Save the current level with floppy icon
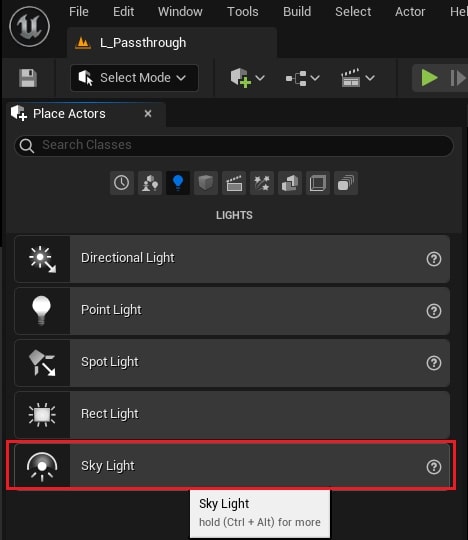This screenshot has width=468, height=540. [28, 78]
